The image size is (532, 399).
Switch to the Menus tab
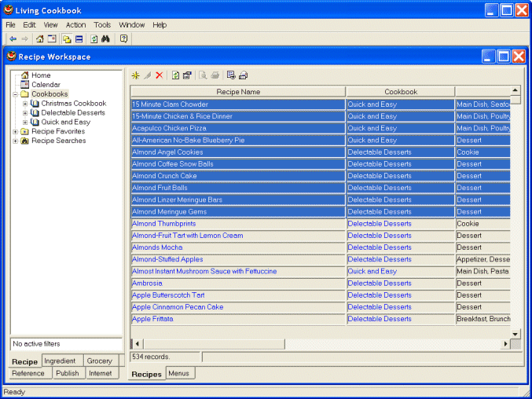tap(180, 373)
